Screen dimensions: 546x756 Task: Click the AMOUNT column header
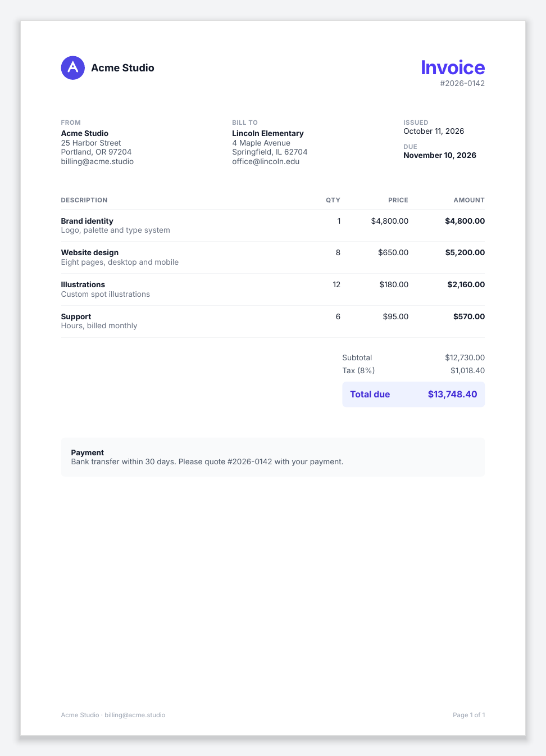tap(469, 200)
